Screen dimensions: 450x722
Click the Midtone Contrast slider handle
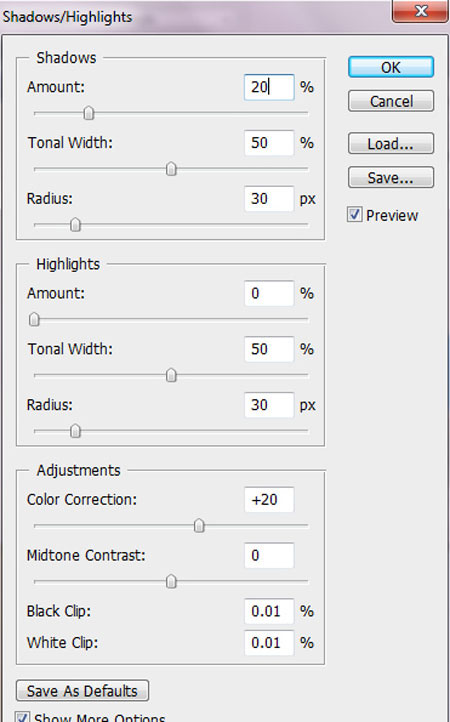pos(171,582)
